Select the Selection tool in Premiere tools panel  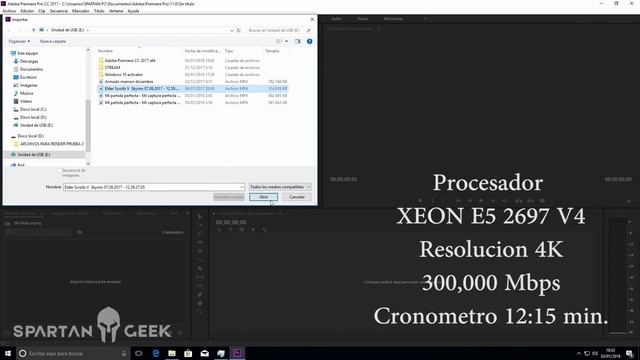click(x=200, y=217)
